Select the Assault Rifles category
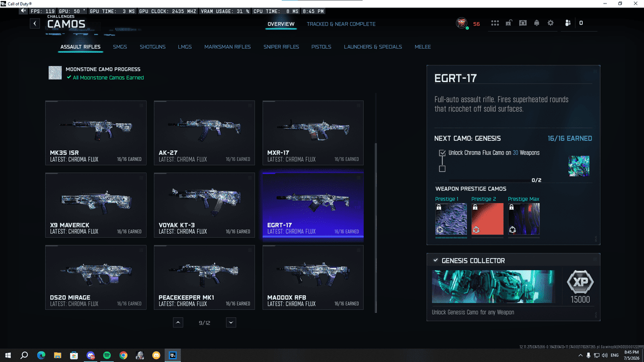Image resolution: width=644 pixels, height=362 pixels. tap(80, 47)
